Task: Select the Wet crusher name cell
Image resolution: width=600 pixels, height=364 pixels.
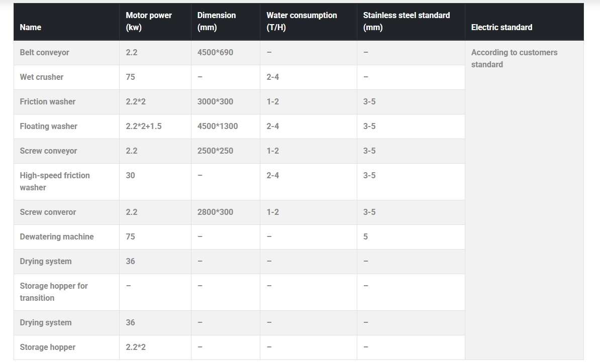Action: pyautogui.click(x=42, y=77)
